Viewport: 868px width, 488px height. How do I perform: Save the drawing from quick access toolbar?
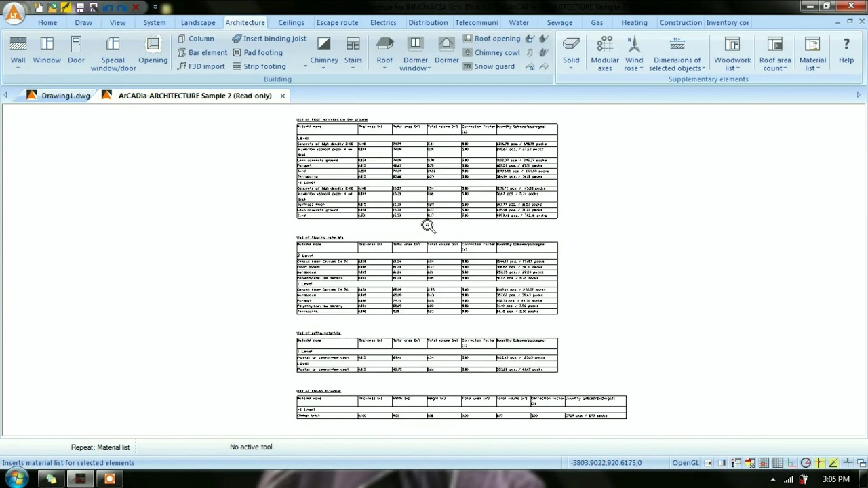pyautogui.click(x=80, y=7)
